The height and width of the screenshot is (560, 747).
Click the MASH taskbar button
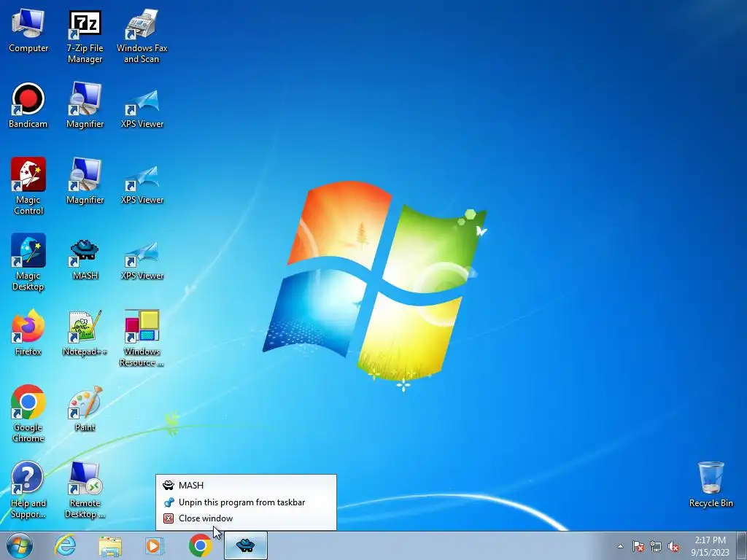(x=245, y=545)
